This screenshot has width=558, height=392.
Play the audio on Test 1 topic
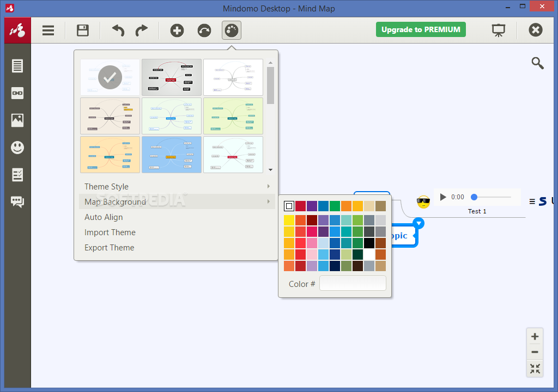442,197
